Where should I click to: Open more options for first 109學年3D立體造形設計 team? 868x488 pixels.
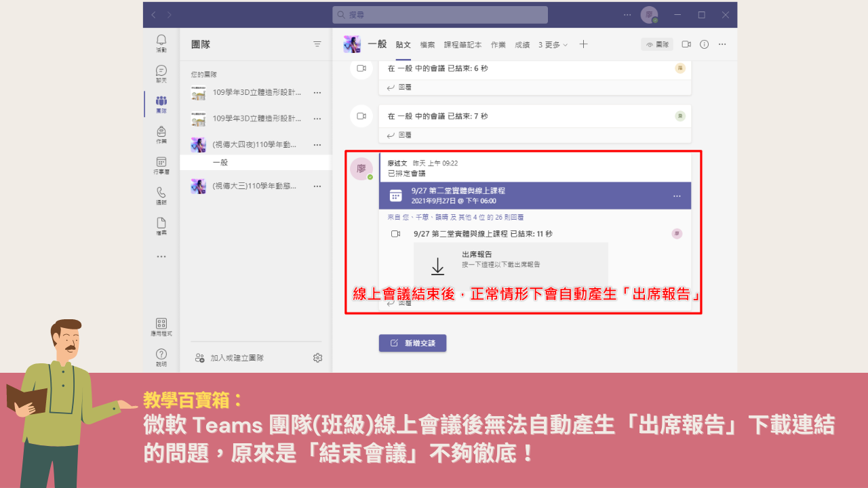pos(317,92)
